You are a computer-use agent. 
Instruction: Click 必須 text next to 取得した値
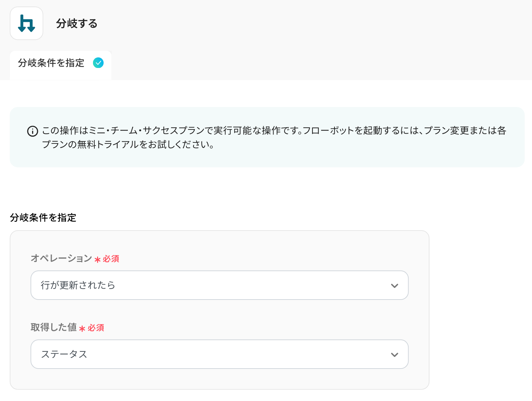[x=96, y=328]
